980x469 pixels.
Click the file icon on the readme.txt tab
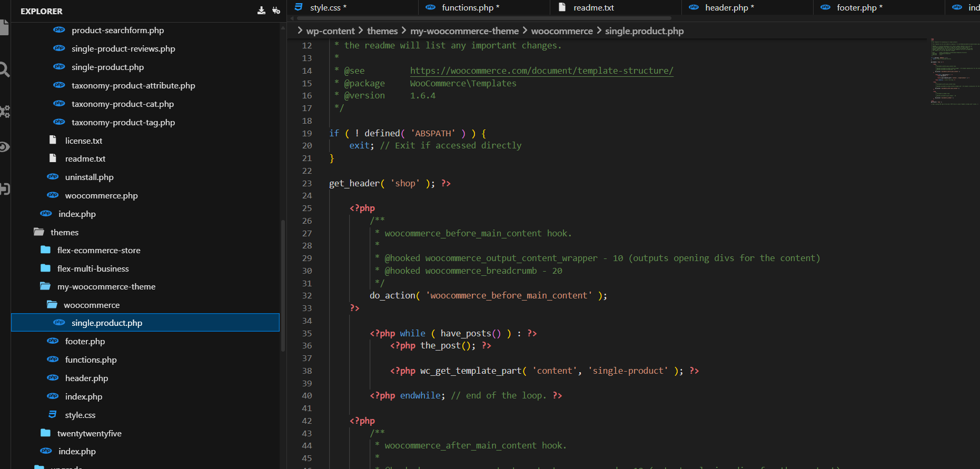562,7
